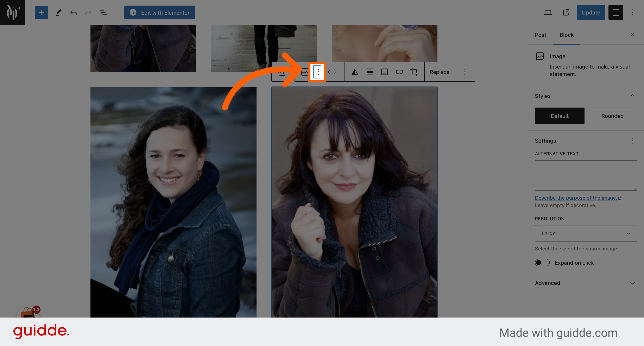Image resolution: width=644 pixels, height=346 pixels.
Task: Open 'Describe the purpose of the image' link
Action: [578, 198]
